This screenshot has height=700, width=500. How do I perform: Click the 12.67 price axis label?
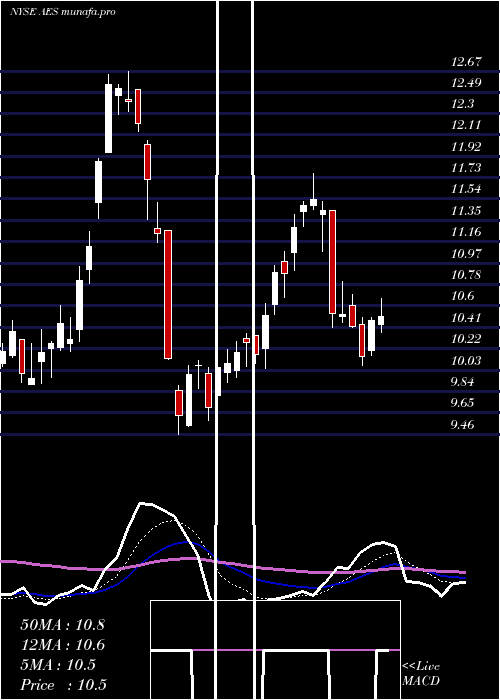coord(466,62)
